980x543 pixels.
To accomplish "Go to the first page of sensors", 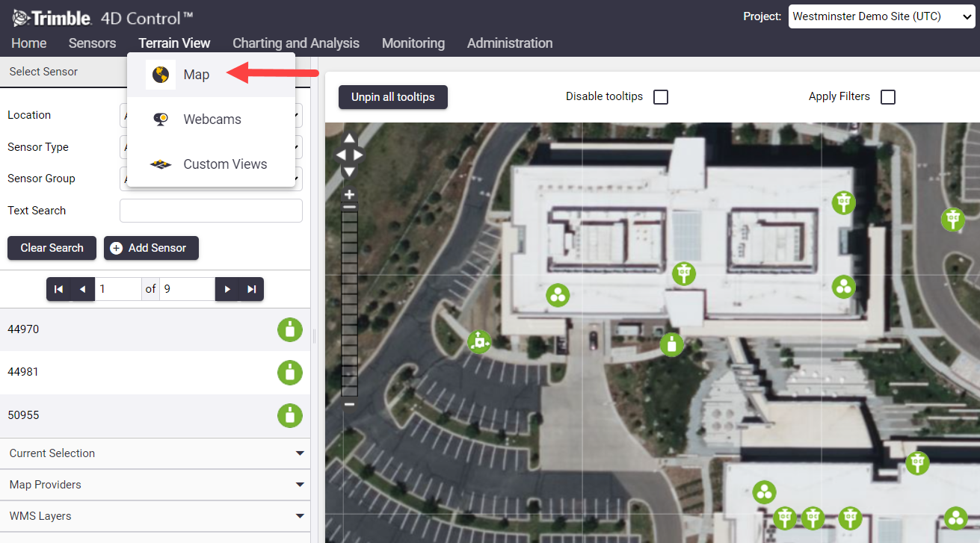I will pyautogui.click(x=58, y=289).
